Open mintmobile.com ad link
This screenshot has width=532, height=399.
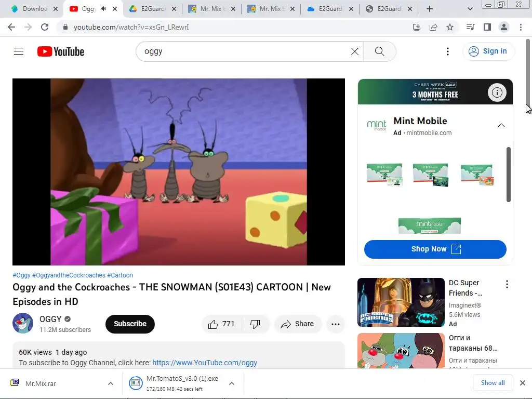pyautogui.click(x=429, y=133)
